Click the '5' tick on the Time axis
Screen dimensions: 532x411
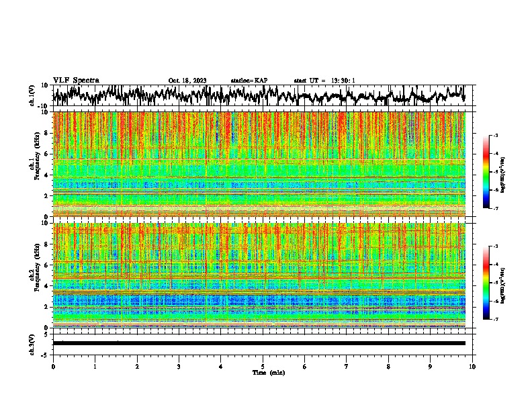263,367
